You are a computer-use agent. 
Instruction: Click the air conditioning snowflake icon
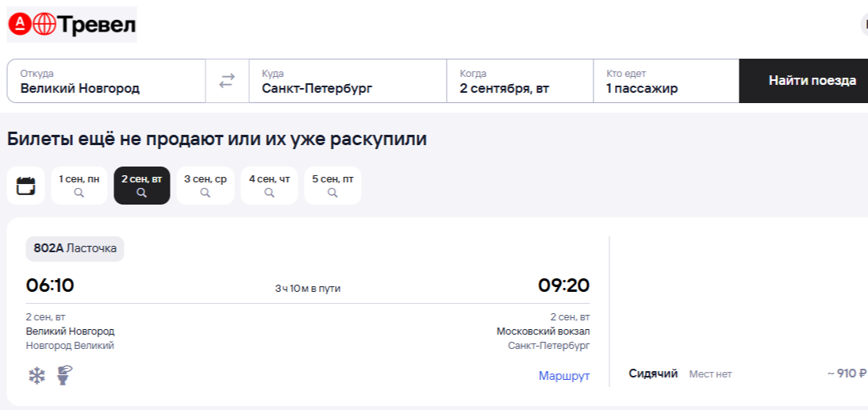coord(36,376)
